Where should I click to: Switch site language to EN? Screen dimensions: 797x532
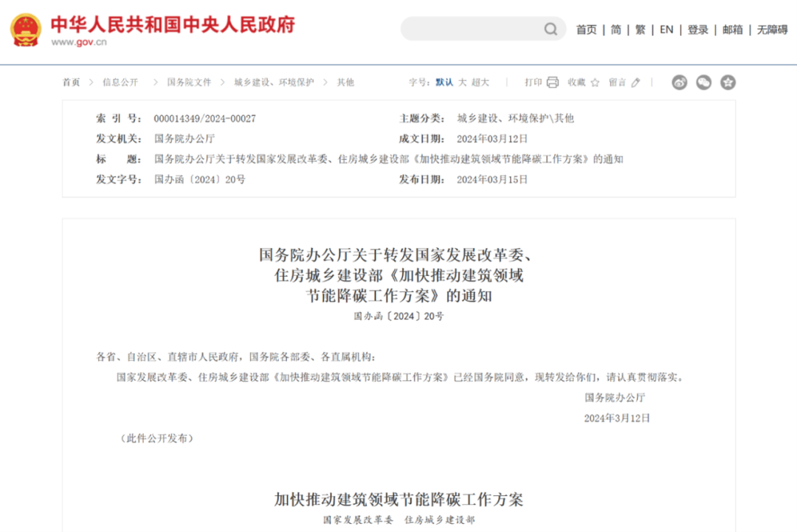point(666,30)
